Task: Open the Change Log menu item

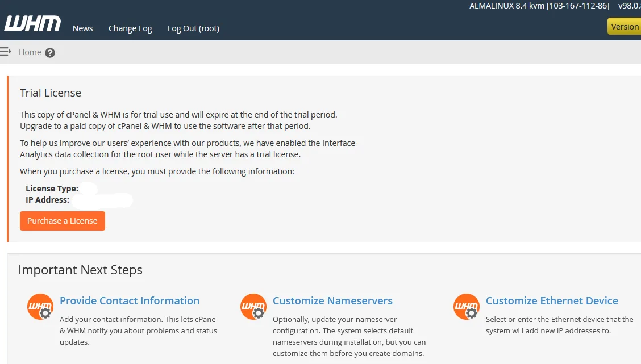Action: (x=130, y=28)
